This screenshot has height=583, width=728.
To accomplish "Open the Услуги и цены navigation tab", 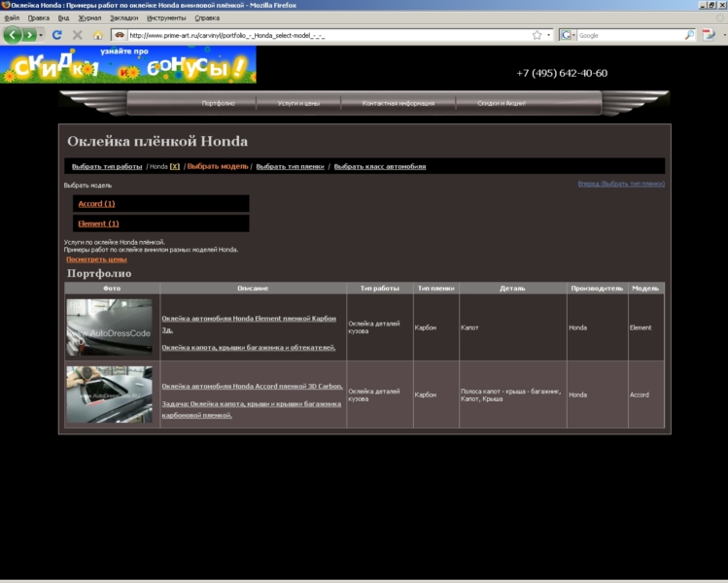I will pyautogui.click(x=298, y=103).
